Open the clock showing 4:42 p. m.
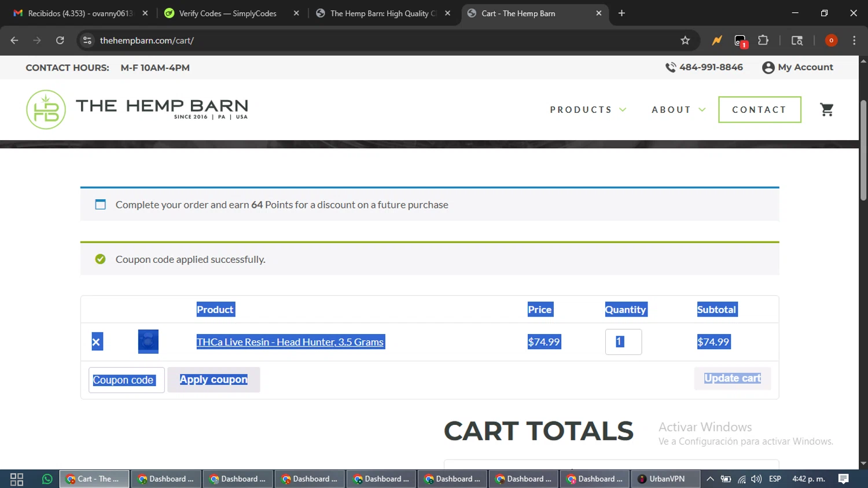 [x=808, y=479]
